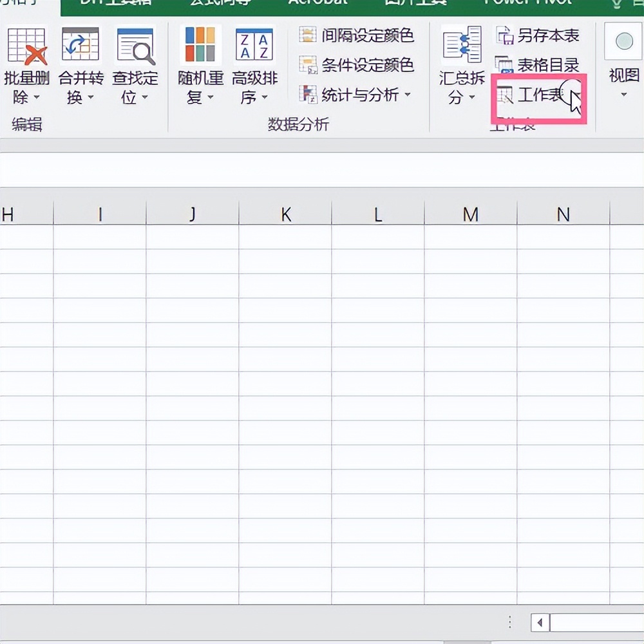Select column header K
The height and width of the screenshot is (644, 644).
click(285, 213)
